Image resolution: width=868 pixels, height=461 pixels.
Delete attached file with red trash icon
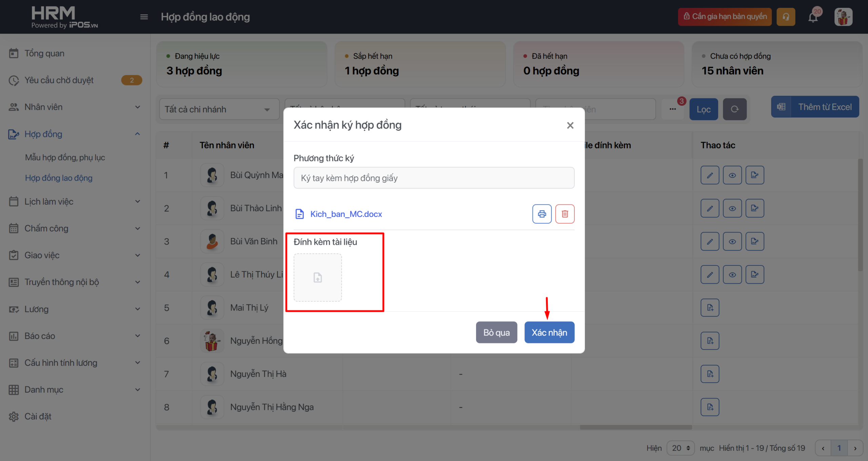pyautogui.click(x=565, y=214)
